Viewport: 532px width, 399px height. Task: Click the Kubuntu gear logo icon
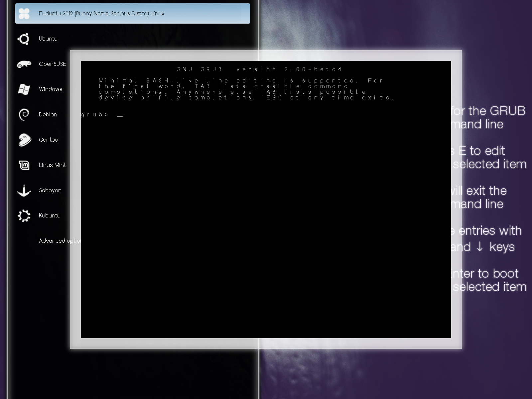pyautogui.click(x=24, y=216)
